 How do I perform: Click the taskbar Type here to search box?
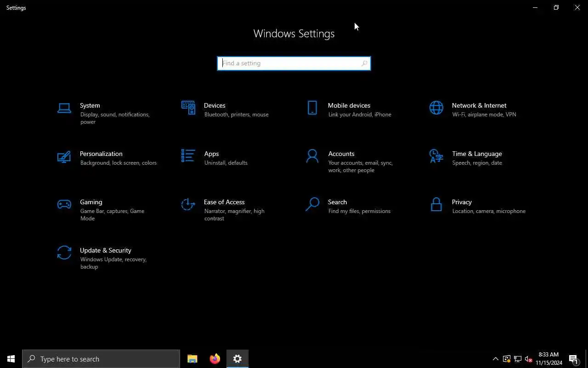(x=101, y=359)
